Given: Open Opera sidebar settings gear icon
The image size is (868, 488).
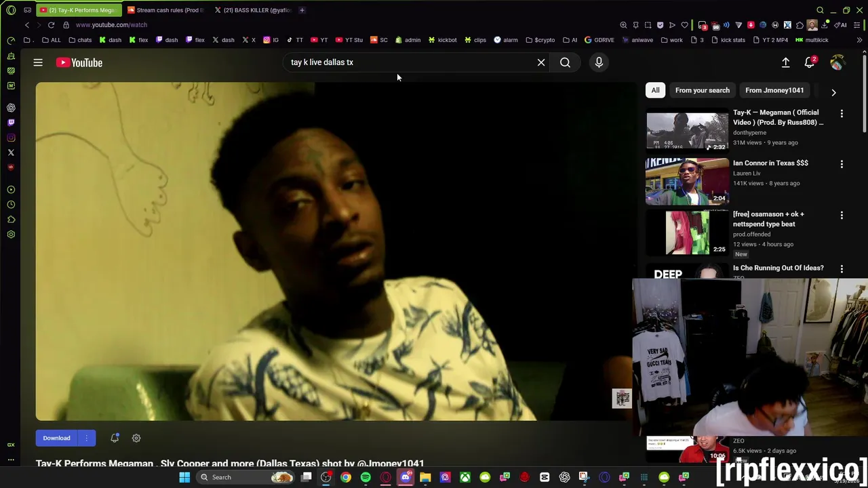Looking at the screenshot, I should click(x=11, y=235).
